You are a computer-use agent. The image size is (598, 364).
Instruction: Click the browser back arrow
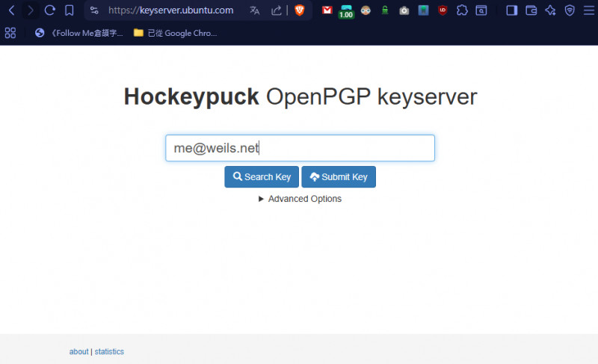(11, 10)
